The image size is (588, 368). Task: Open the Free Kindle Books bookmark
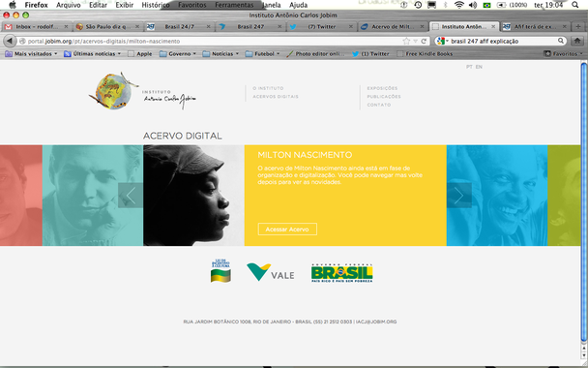(425, 53)
